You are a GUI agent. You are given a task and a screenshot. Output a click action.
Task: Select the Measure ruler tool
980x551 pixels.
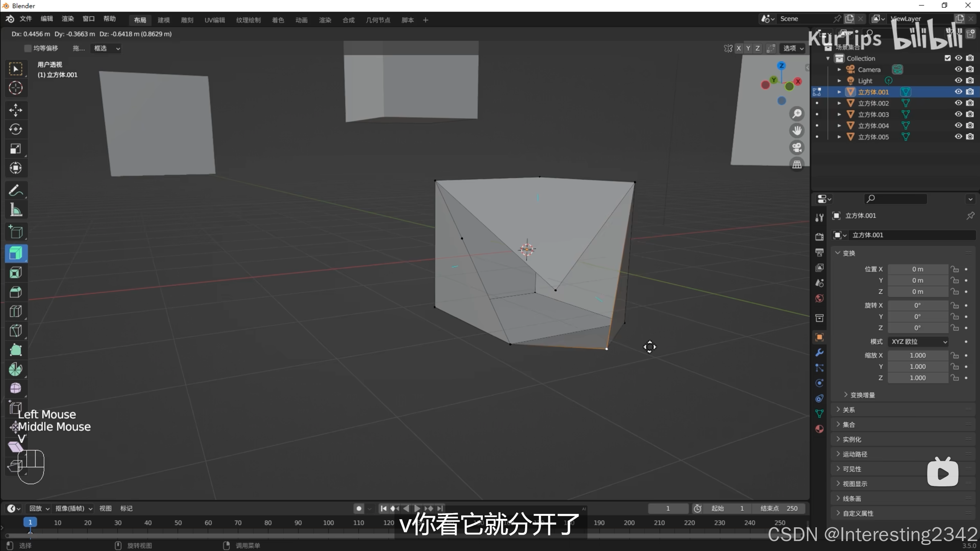(16, 210)
